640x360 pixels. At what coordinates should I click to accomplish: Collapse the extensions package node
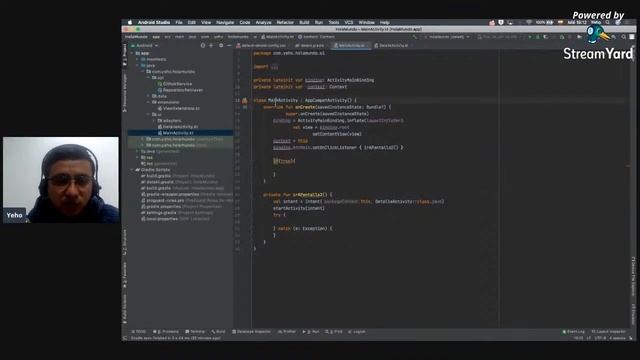tap(149, 102)
